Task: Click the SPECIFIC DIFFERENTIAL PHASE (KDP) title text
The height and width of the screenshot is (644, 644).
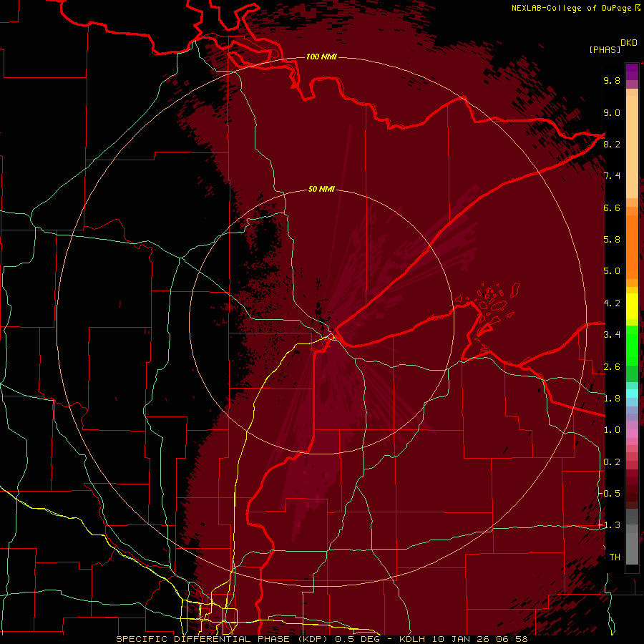Action: 223,639
